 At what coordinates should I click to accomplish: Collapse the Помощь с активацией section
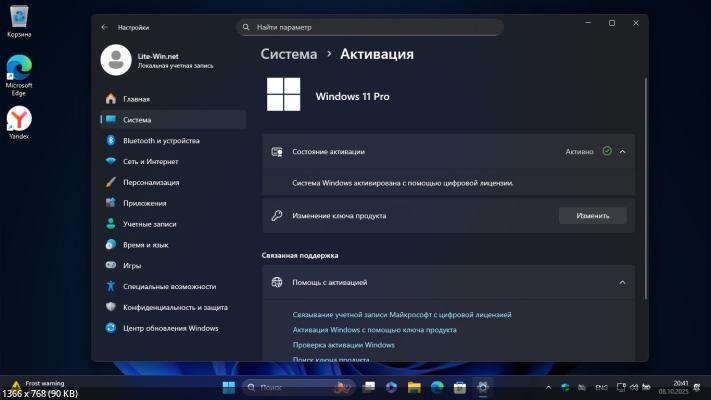622,283
